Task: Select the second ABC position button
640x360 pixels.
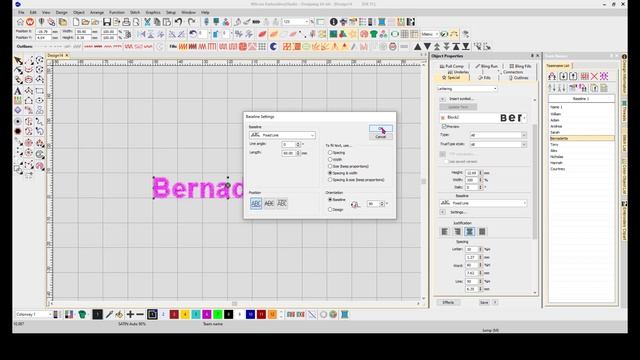Action: click(x=269, y=203)
